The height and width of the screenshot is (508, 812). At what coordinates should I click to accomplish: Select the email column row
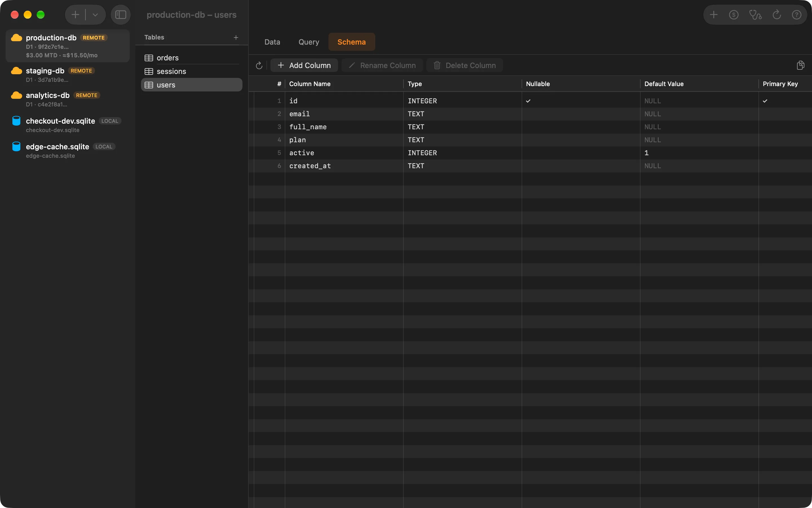point(530,114)
